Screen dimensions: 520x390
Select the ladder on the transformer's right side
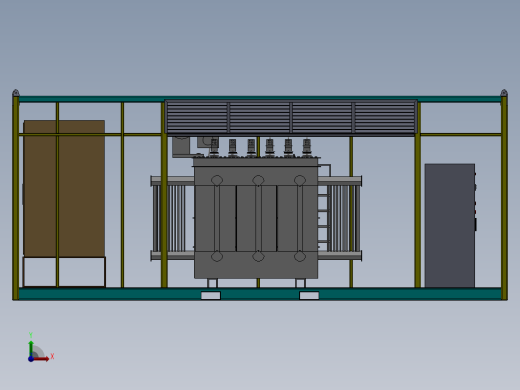click(323, 218)
